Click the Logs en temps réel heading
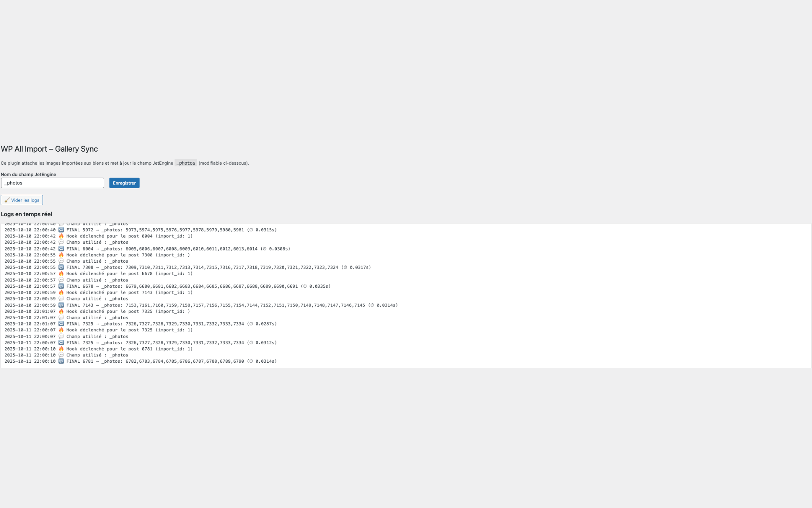Image resolution: width=812 pixels, height=508 pixels. pos(27,214)
